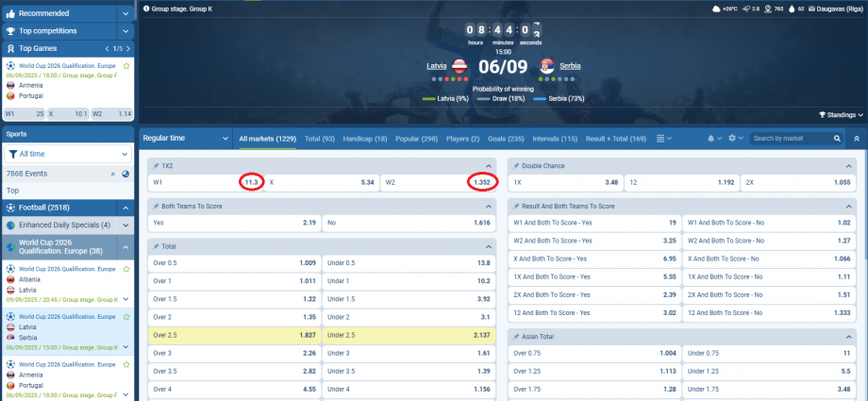
Task: Open the All time filter dropdown
Action: point(69,154)
